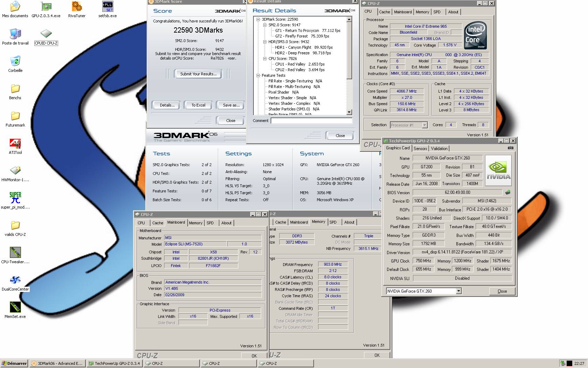The height and width of the screenshot is (368, 588).
Task: Launch super_pi_mod desktop icon
Action: tap(15, 200)
